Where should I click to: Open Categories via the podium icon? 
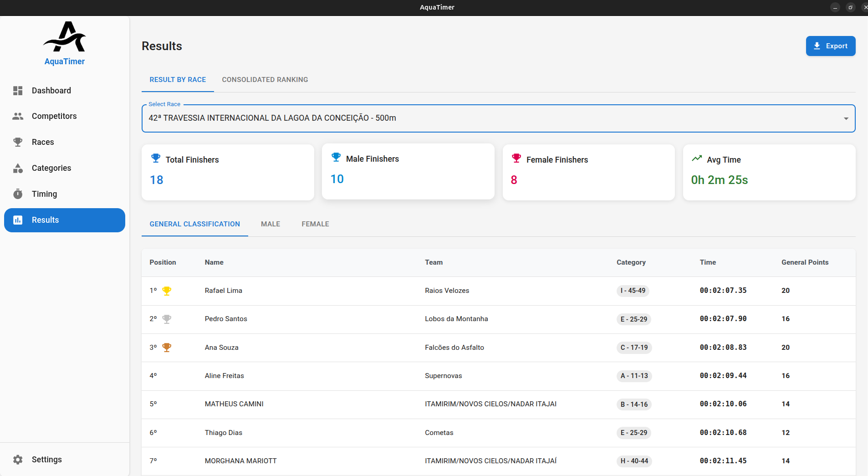point(18,168)
